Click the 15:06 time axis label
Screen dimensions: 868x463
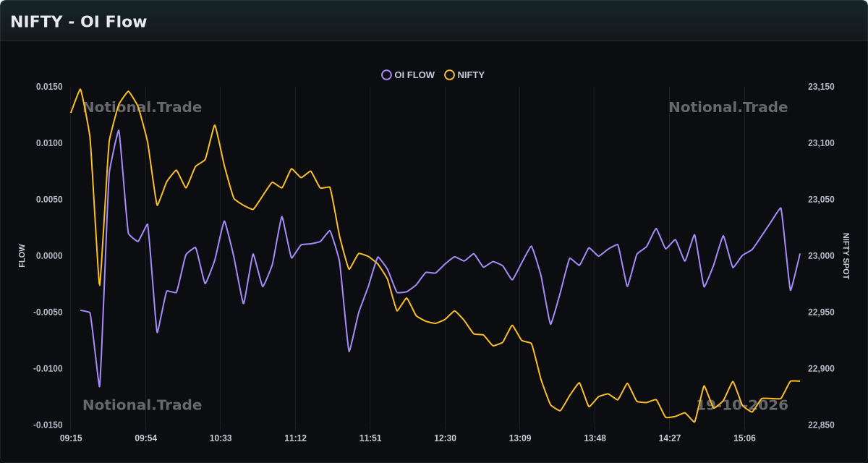(744, 438)
